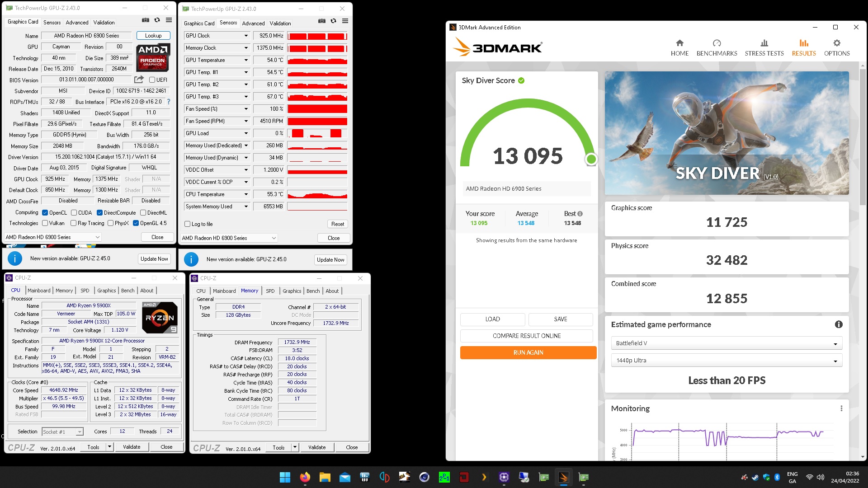Toggle the DirectML checkbox

tap(143, 213)
